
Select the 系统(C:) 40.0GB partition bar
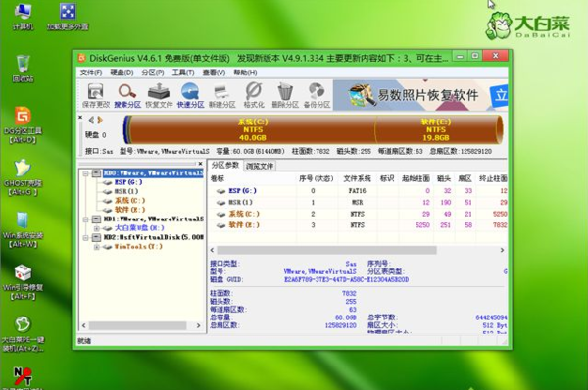[x=253, y=129]
